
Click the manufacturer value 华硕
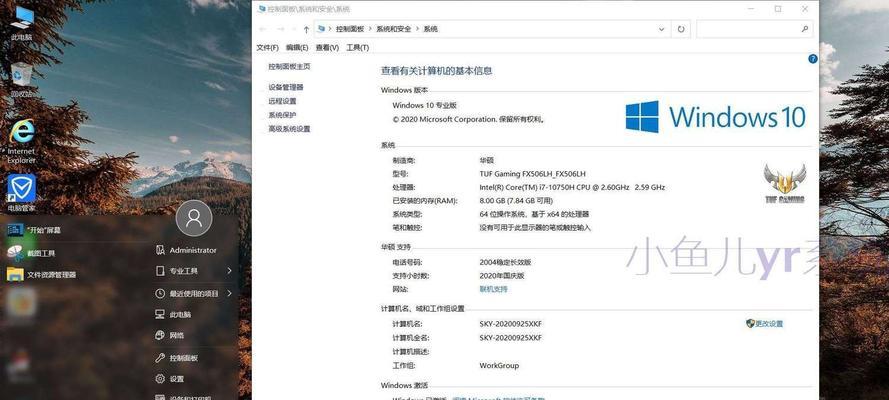pos(486,160)
